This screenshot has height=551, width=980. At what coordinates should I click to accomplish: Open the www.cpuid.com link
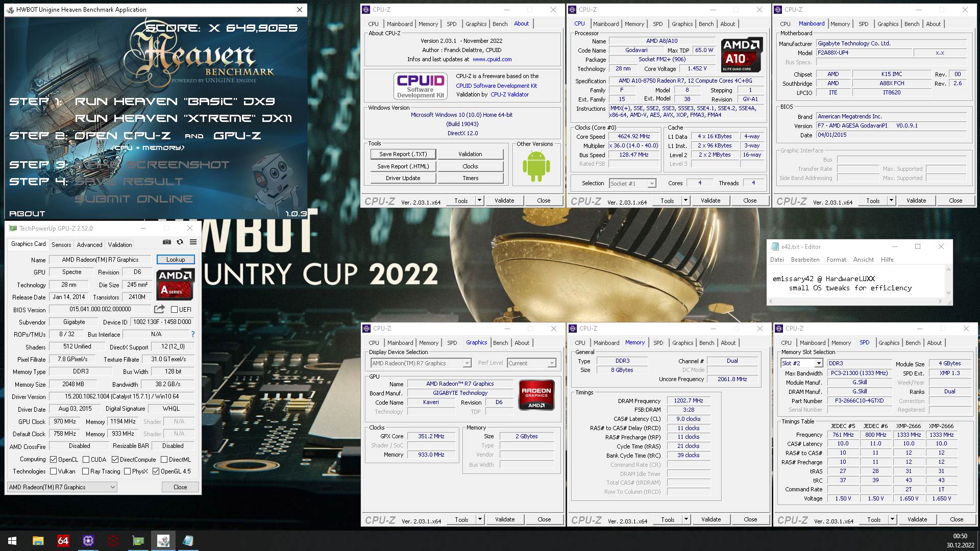click(492, 59)
